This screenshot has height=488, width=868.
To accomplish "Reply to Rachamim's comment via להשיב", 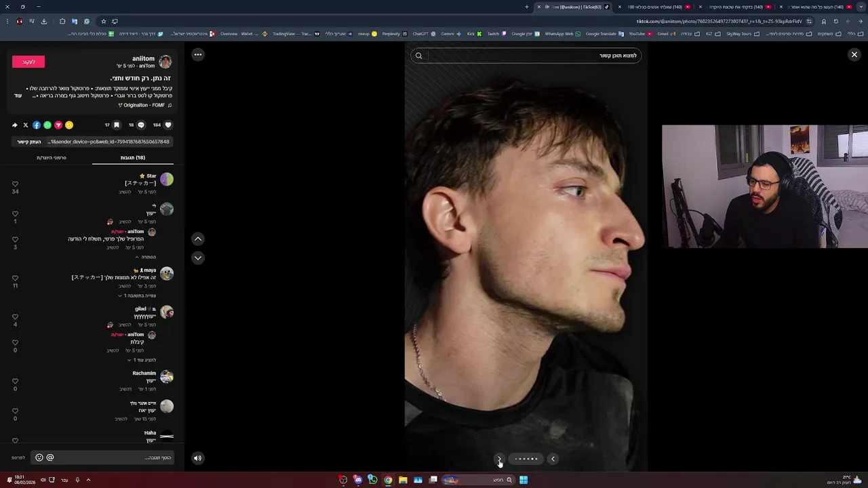I will click(125, 389).
